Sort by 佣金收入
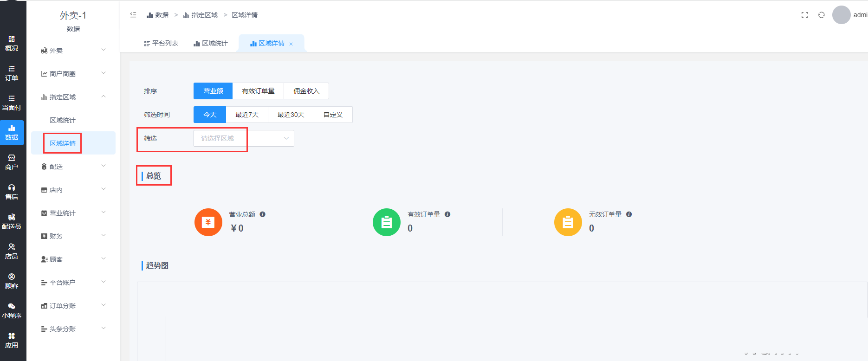The image size is (868, 361). [306, 91]
